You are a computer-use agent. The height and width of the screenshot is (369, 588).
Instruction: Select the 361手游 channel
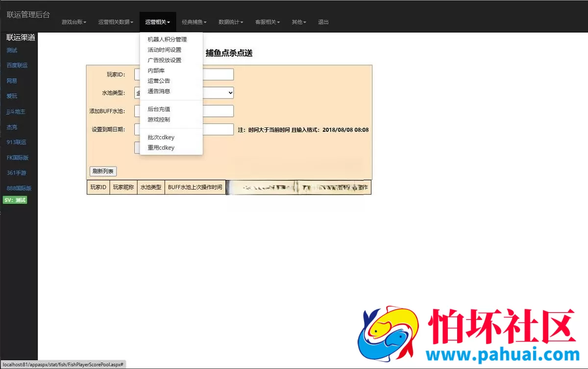16,173
